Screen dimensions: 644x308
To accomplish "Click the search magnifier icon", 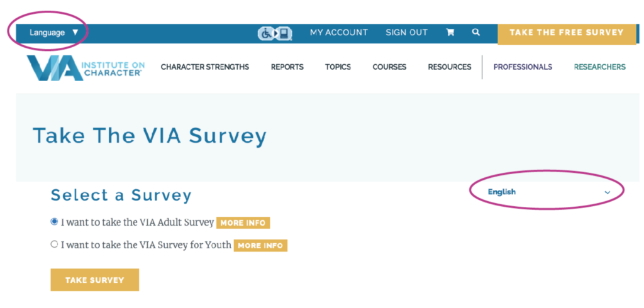I will click(475, 32).
